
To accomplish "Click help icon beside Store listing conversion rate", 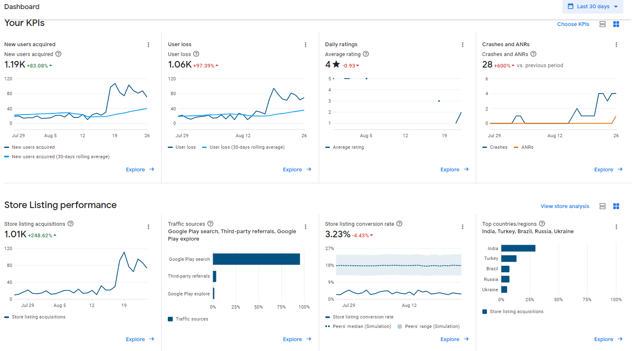I will click(x=400, y=224).
